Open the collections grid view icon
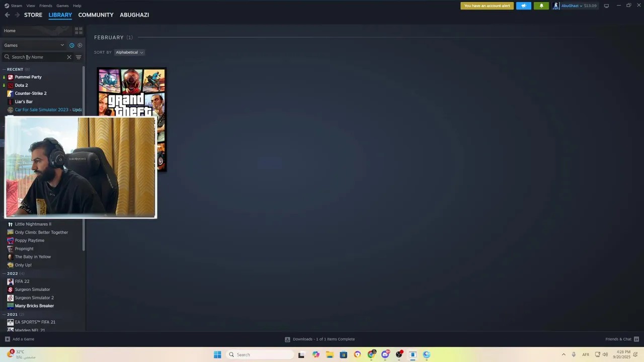 pyautogui.click(x=78, y=31)
